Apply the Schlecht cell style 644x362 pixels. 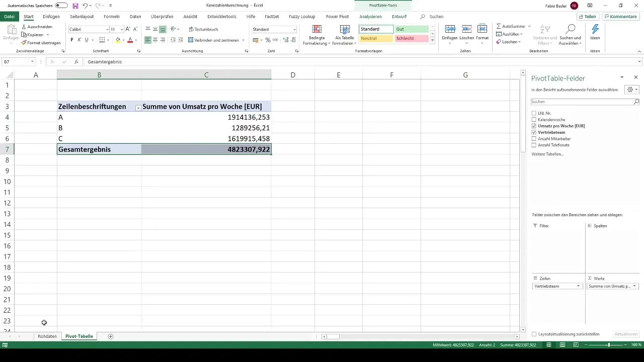tap(412, 38)
